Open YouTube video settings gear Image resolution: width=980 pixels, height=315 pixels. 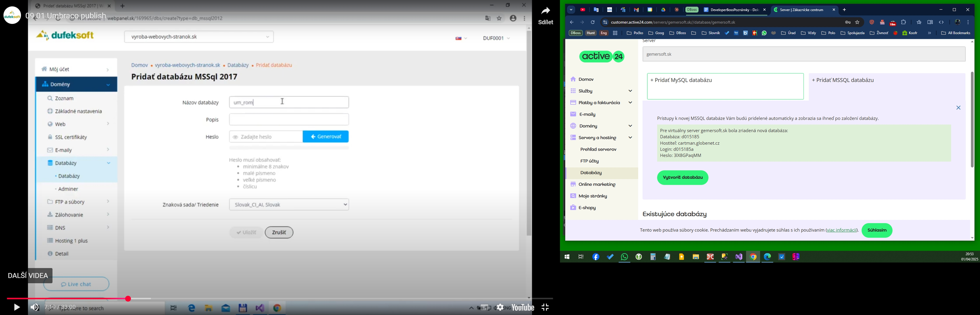click(500, 307)
